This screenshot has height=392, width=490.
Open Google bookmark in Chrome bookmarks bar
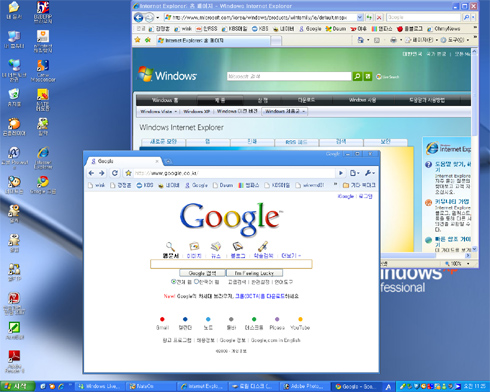click(x=196, y=185)
